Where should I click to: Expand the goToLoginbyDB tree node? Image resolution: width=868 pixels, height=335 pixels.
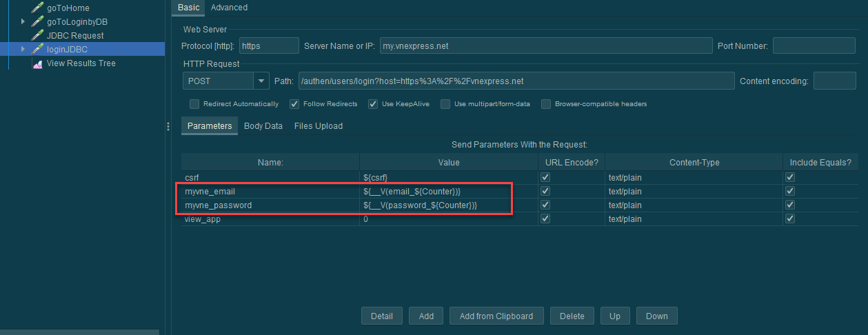tap(23, 22)
